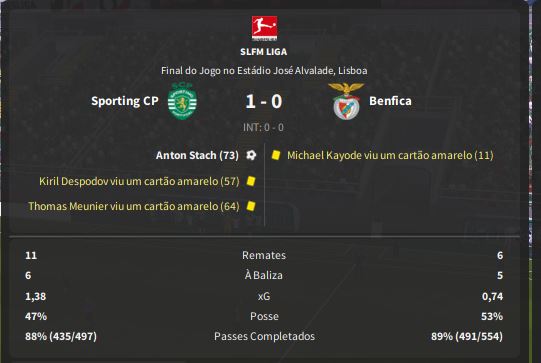Image resolution: width=541 pixels, height=363 pixels.
Task: Open the Benfica team name
Action: [x=390, y=101]
